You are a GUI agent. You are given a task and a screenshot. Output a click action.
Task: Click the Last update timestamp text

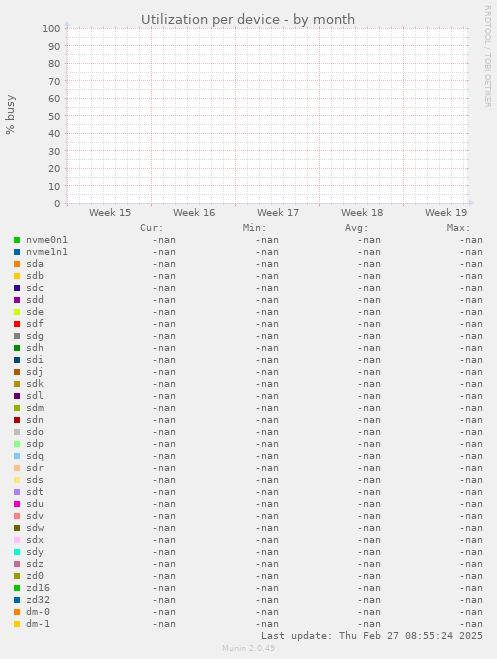coord(372,636)
